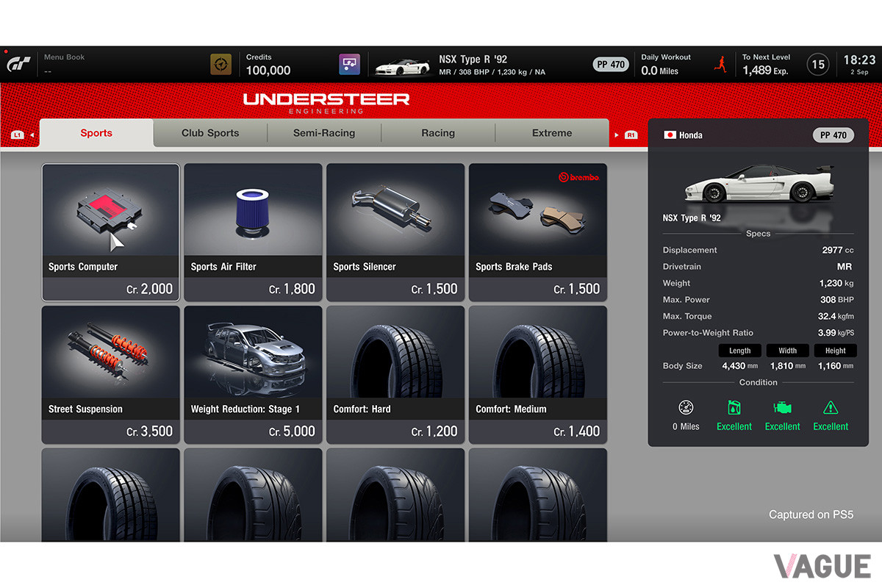The image size is (882, 588).
Task: Click the Displacement value 2977 cc
Action: [x=838, y=250]
